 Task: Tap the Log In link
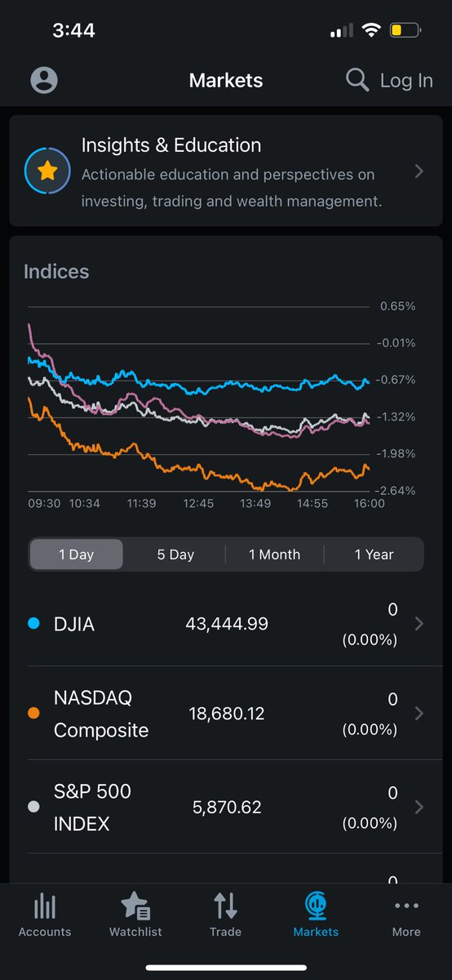point(406,80)
